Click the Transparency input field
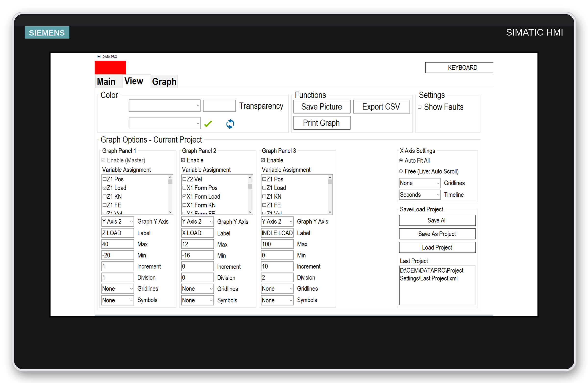The width and height of the screenshot is (588, 383). (219, 106)
